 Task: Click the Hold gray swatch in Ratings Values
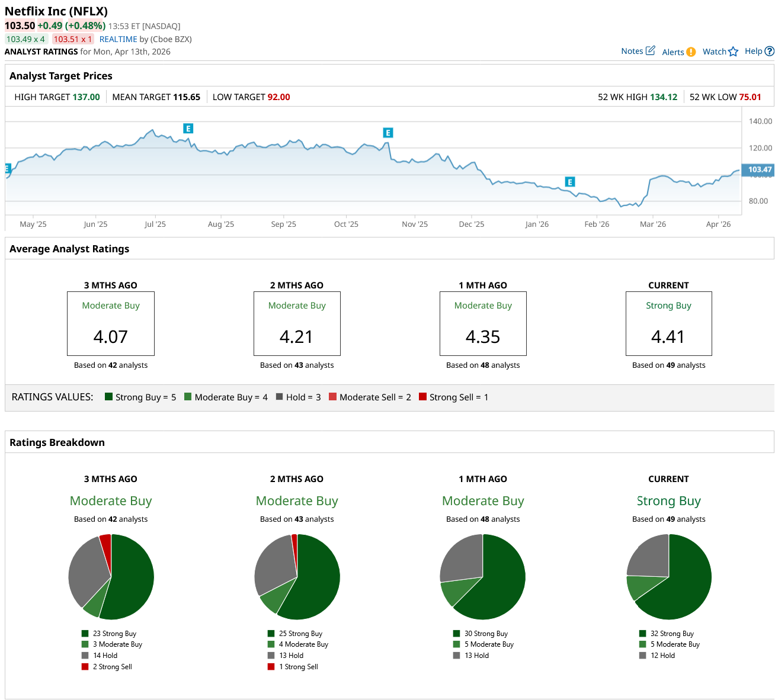click(x=279, y=397)
